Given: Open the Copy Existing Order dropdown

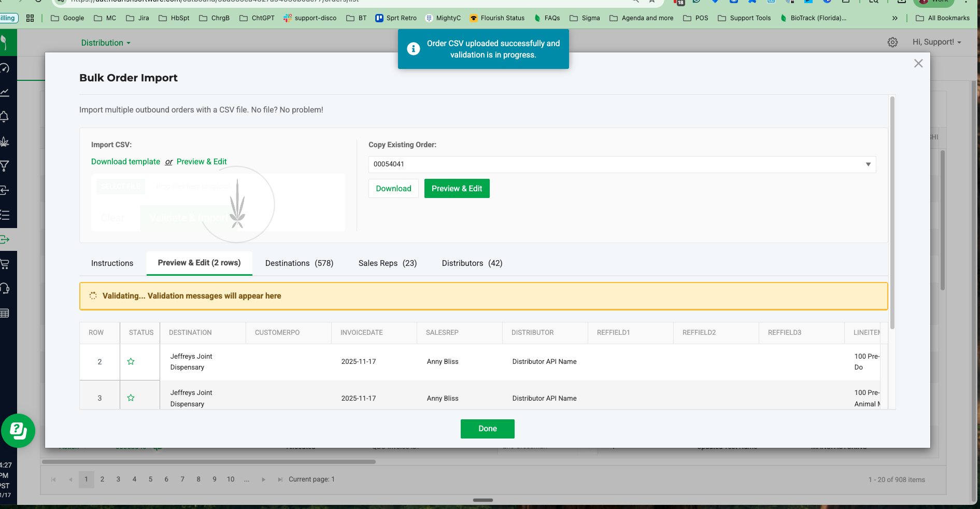Looking at the screenshot, I should (x=622, y=164).
